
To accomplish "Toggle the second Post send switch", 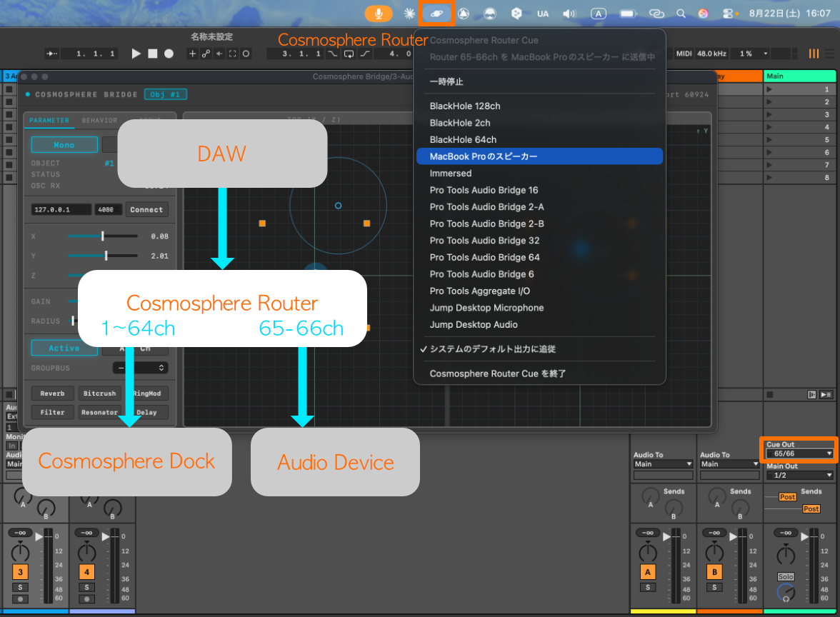I will point(811,508).
